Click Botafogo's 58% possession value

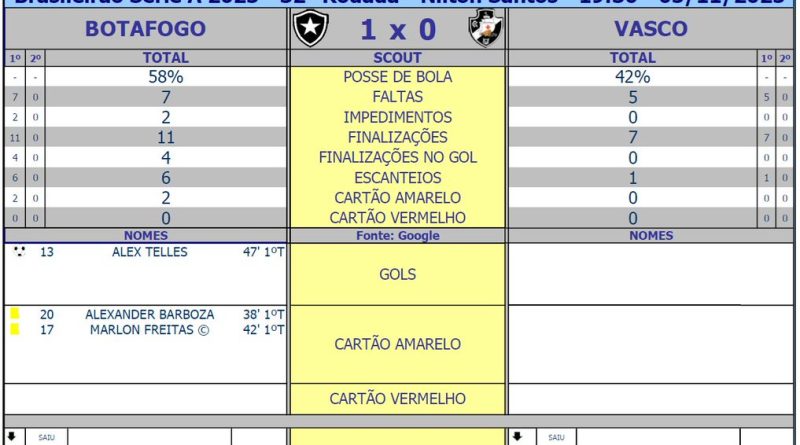click(166, 77)
